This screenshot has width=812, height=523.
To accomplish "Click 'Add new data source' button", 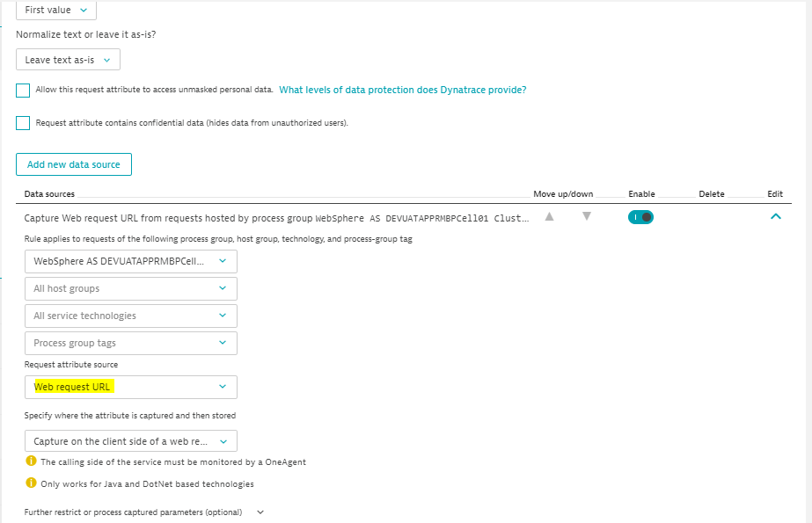I will click(x=74, y=164).
